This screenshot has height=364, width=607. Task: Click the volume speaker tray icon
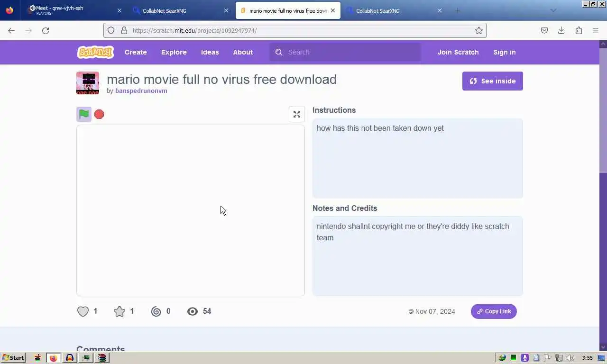click(x=570, y=358)
